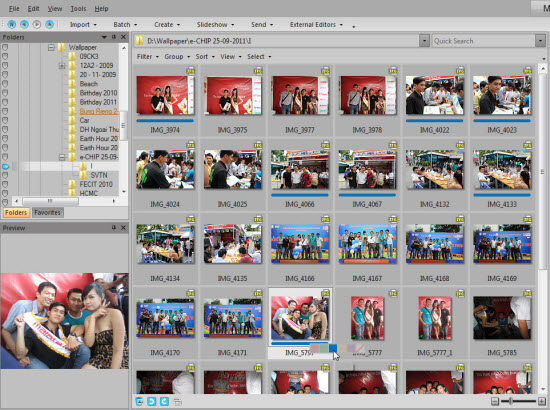This screenshot has width=550, height=410.
Task: Pin the Folders pane with the auto-hide icon
Action: [x=114, y=37]
